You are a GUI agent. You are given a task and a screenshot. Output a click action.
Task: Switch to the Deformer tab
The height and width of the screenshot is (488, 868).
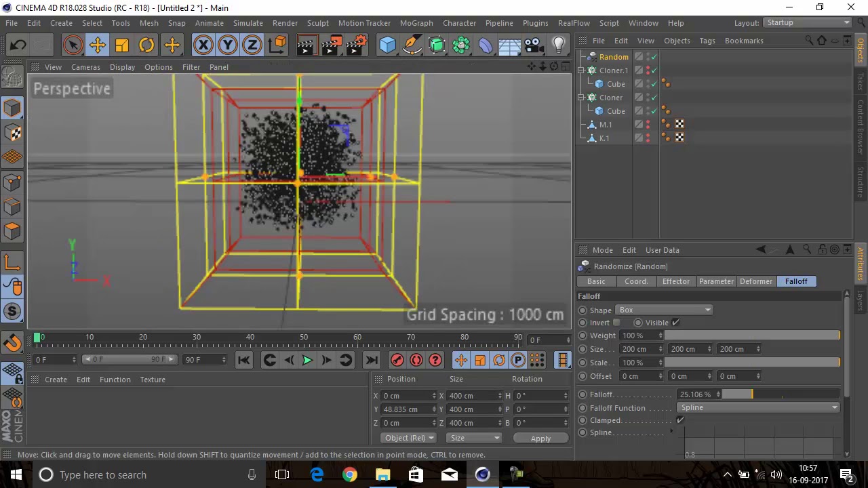tap(756, 281)
